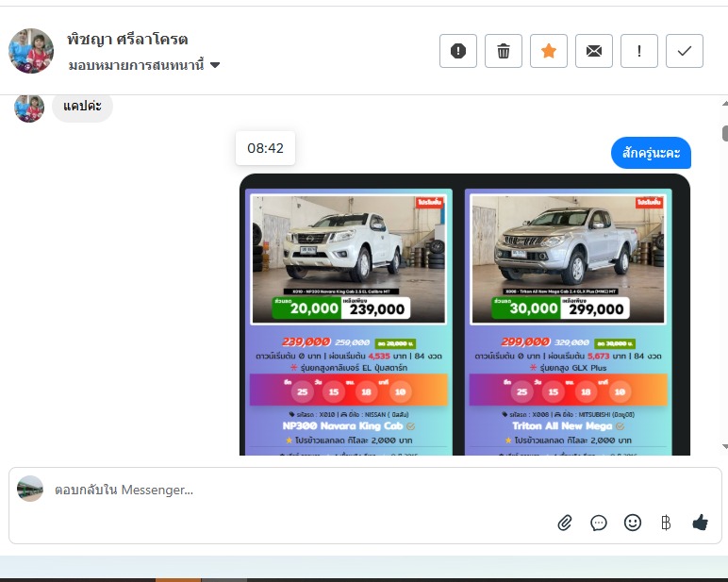Star this conversation with orange star
This screenshot has height=582, width=728.
548,51
